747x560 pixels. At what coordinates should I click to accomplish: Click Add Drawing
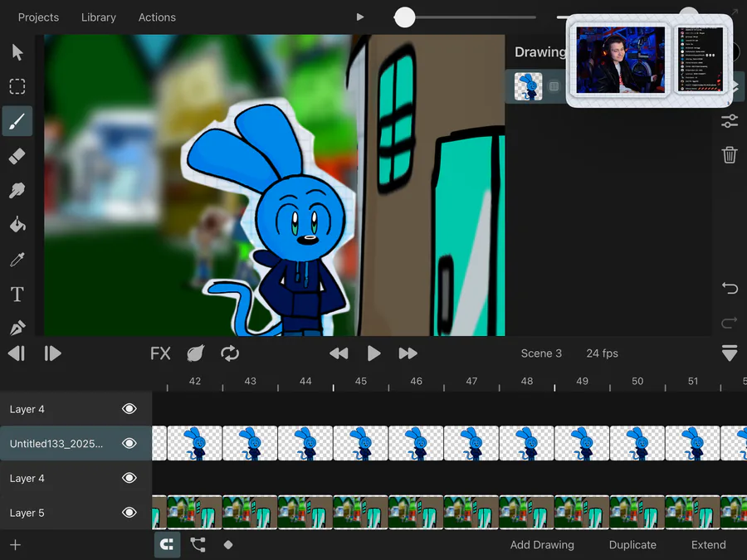coord(542,545)
